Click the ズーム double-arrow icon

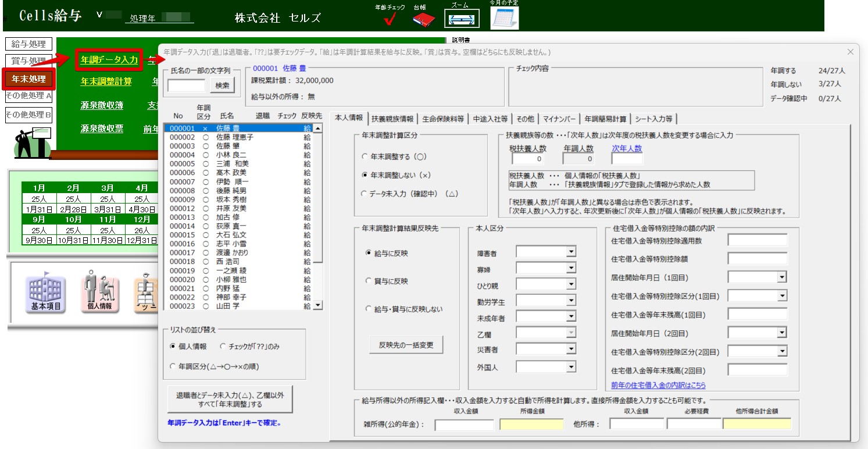[462, 19]
